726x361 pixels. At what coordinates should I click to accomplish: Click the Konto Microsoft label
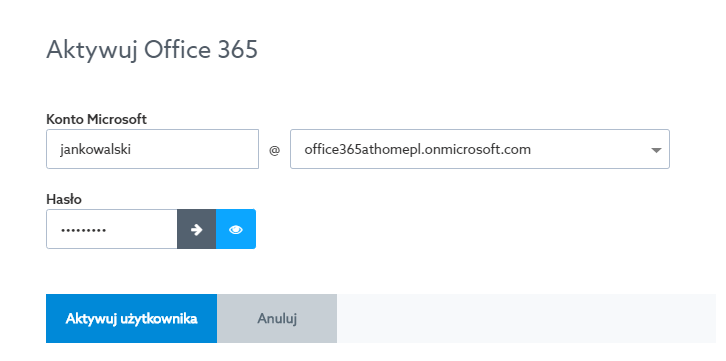[x=96, y=119]
